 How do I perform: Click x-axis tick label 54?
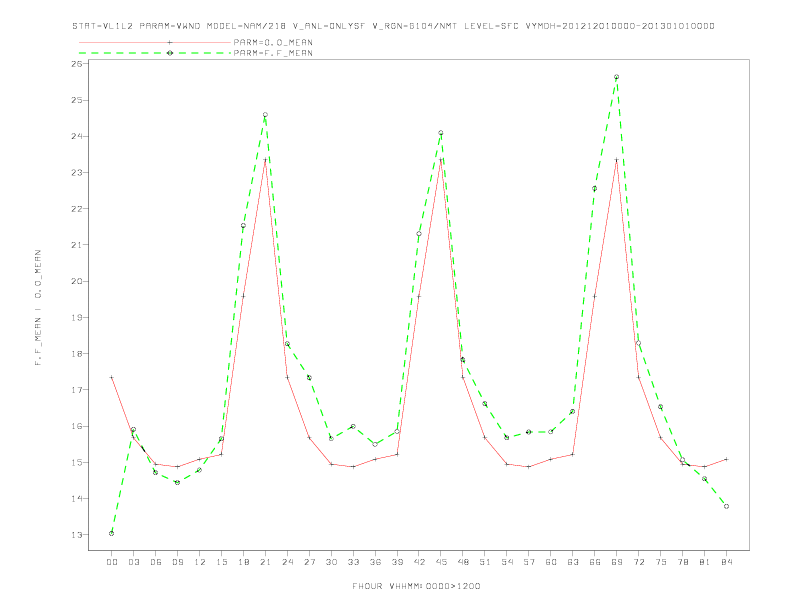pyautogui.click(x=507, y=562)
